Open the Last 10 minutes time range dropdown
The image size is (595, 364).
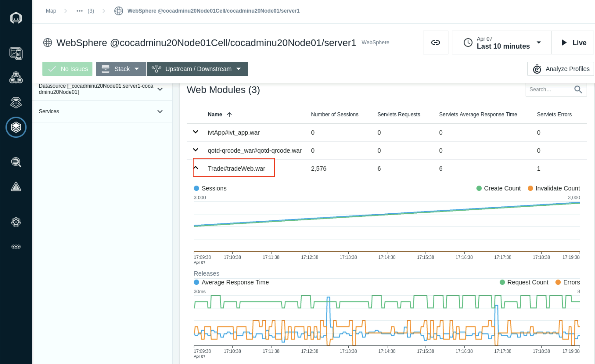[502, 43]
